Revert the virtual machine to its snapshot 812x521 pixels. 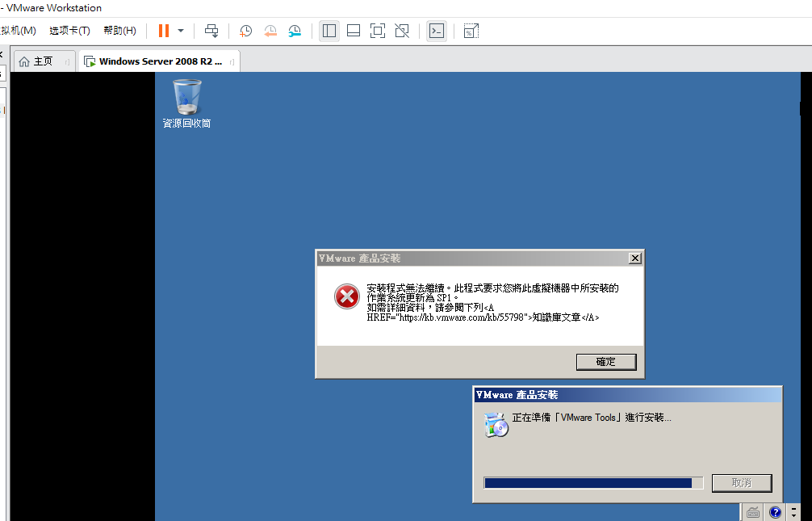point(270,31)
